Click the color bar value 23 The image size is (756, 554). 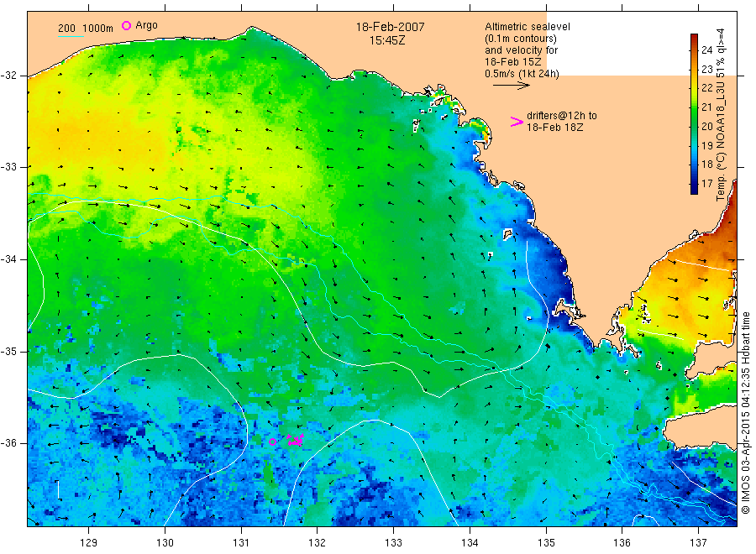(706, 70)
